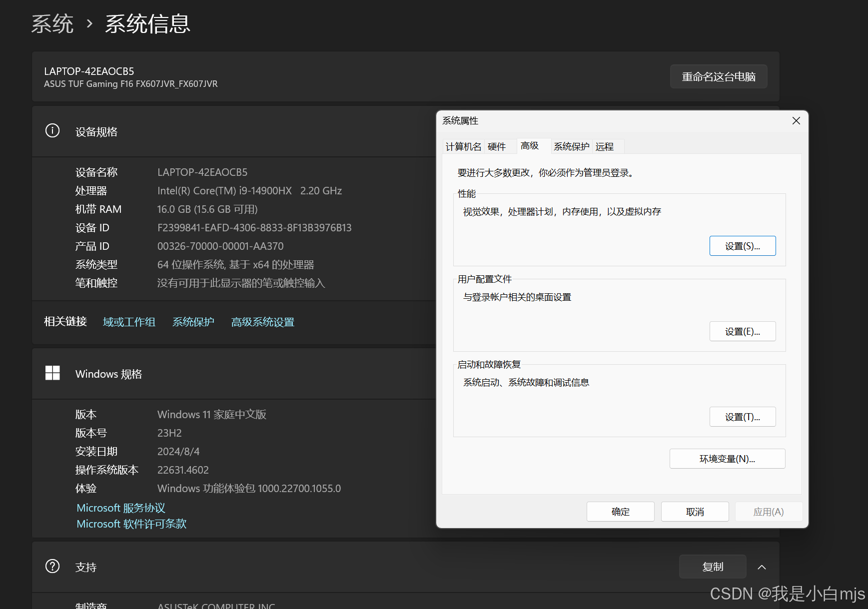
Task: Go back to 系统 breadcrumb
Action: tap(52, 23)
